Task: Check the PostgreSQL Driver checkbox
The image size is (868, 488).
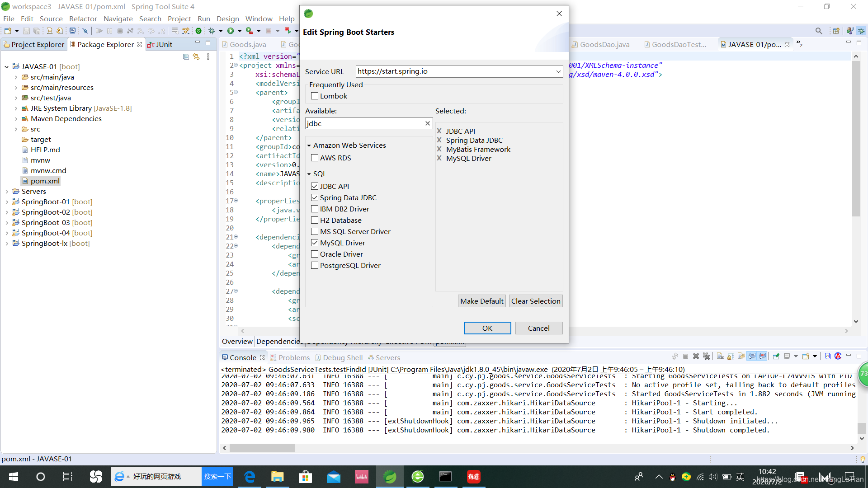Action: point(315,265)
